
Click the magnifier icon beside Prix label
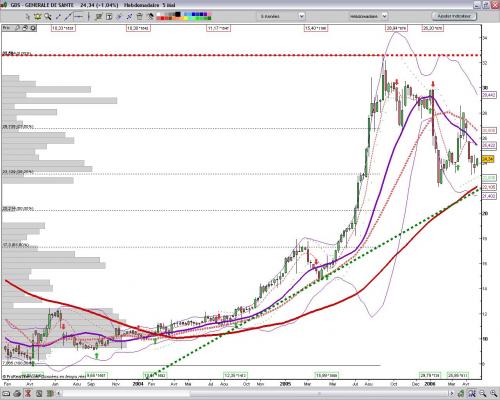click(x=17, y=28)
